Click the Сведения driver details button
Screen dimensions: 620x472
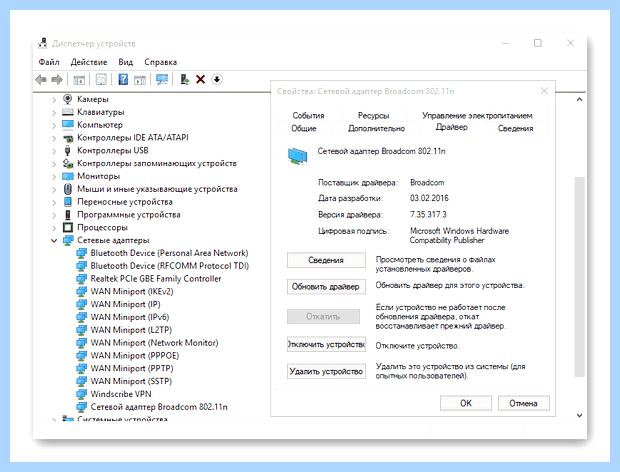(x=326, y=260)
